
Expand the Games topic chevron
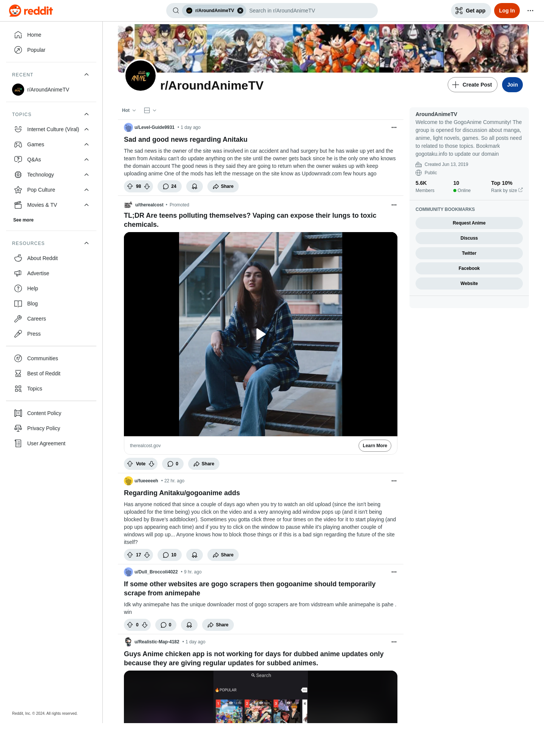[87, 144]
